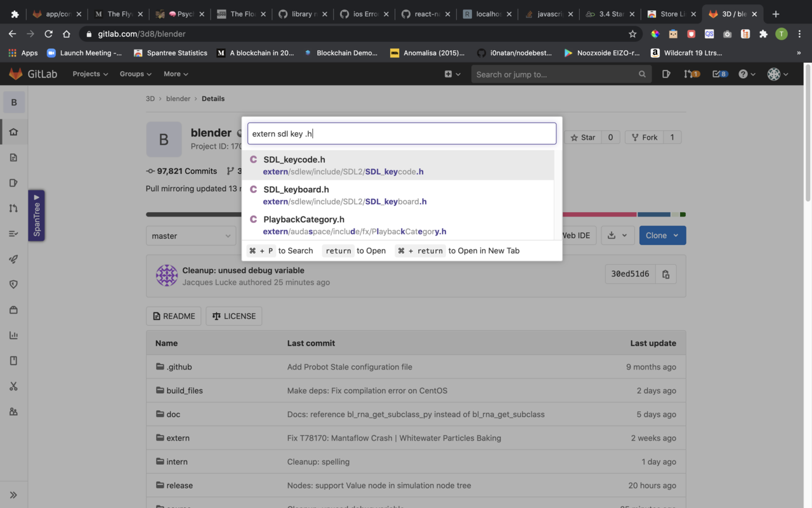Image resolution: width=812 pixels, height=508 pixels.
Task: Open the issues icon in top navbar
Action: [x=666, y=74]
